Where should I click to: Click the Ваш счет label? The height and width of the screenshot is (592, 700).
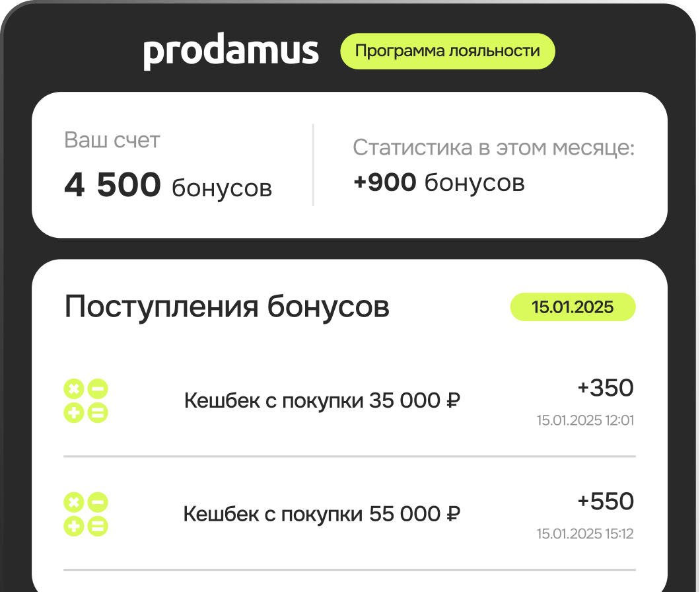pos(112,140)
